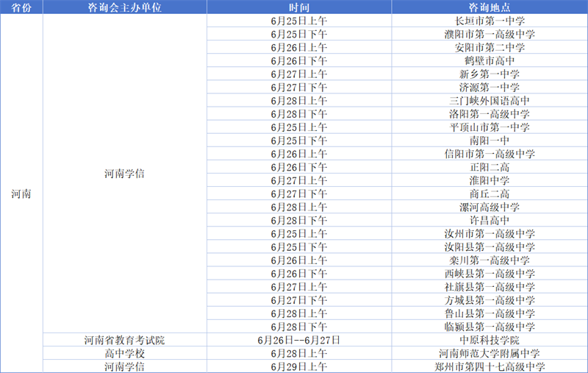The width and height of the screenshot is (588, 373).
Task: Select the 高中学校 organizer cell
Action: [125, 353]
